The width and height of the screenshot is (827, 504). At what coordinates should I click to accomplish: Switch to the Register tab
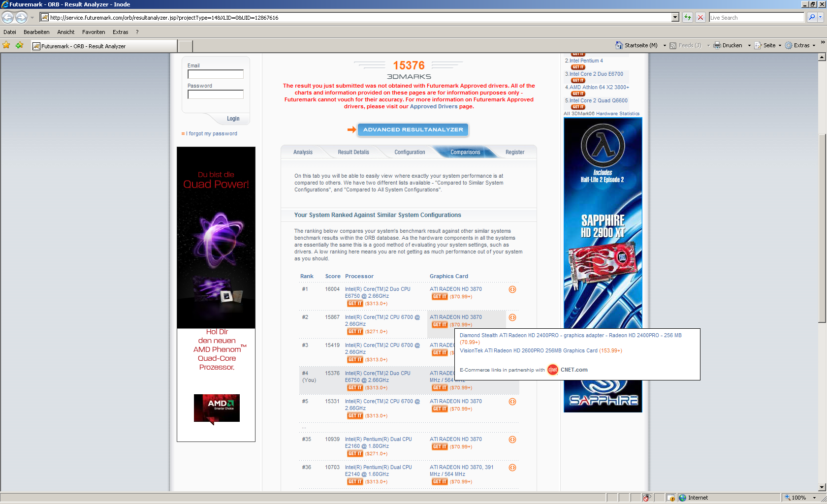pos(515,152)
